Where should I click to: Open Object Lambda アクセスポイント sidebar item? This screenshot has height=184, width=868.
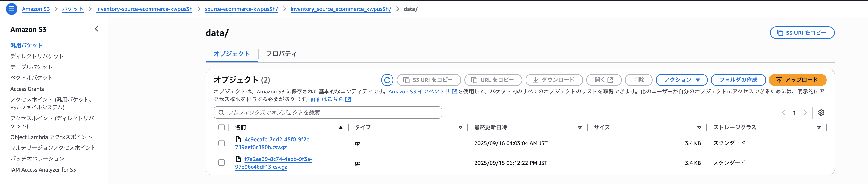[x=51, y=137]
